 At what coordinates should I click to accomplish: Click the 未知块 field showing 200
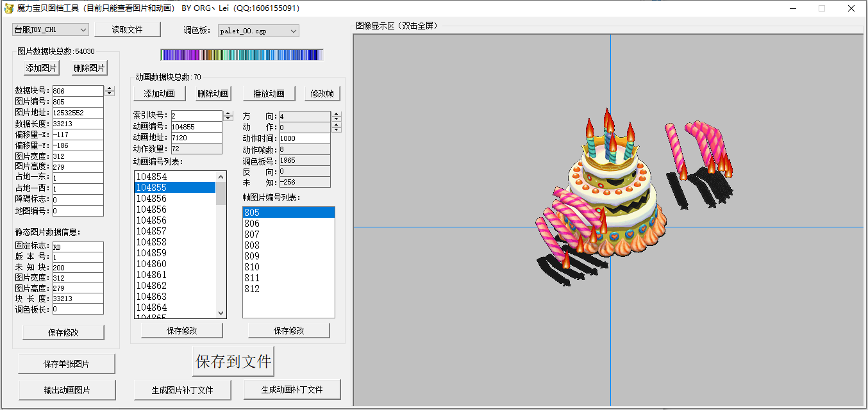click(x=78, y=268)
